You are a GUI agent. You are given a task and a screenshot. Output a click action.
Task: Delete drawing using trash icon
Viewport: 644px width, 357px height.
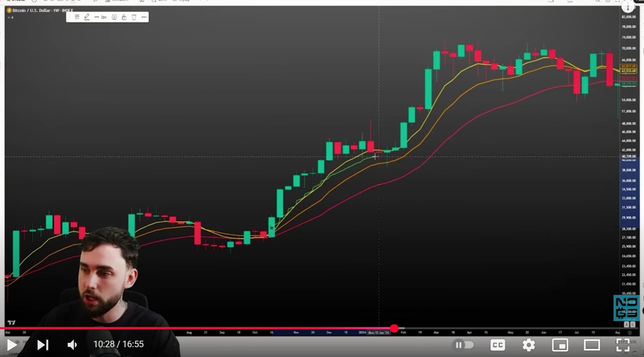click(133, 17)
